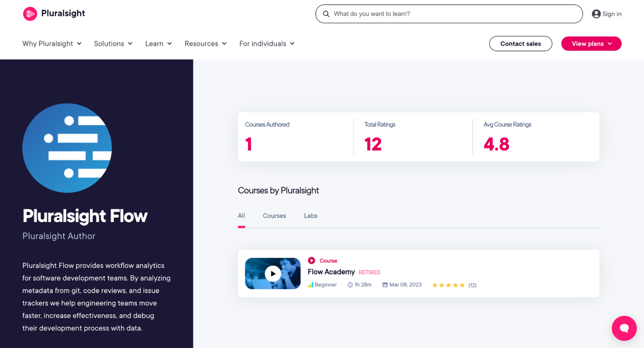644x348 pixels.
Task: Click the Courses Authored value 1
Action: point(248,144)
